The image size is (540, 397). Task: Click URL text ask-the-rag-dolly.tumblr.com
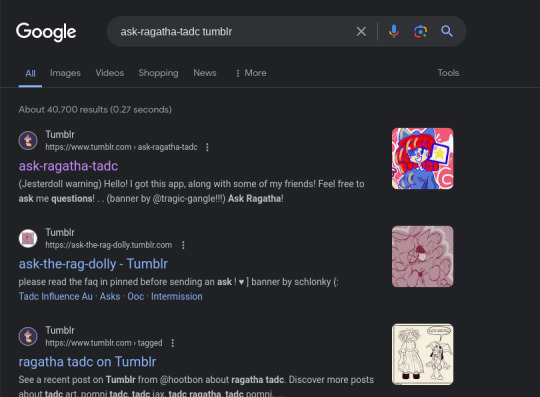pos(108,245)
